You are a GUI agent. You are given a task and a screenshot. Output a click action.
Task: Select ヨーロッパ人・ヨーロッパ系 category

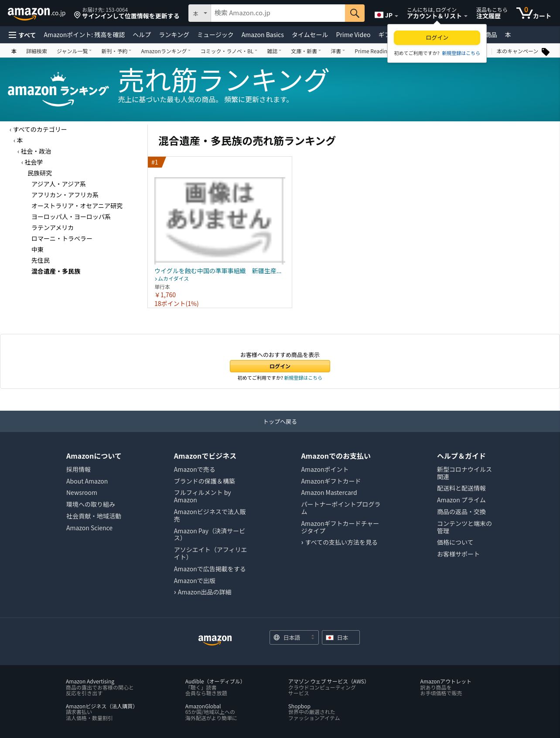pyautogui.click(x=71, y=217)
